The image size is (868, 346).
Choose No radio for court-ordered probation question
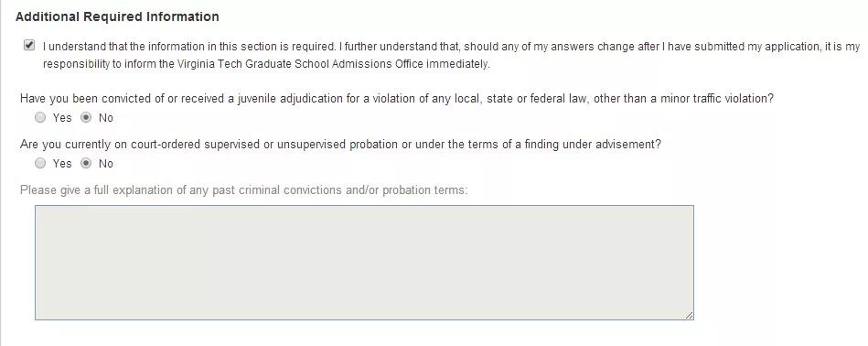(x=86, y=163)
